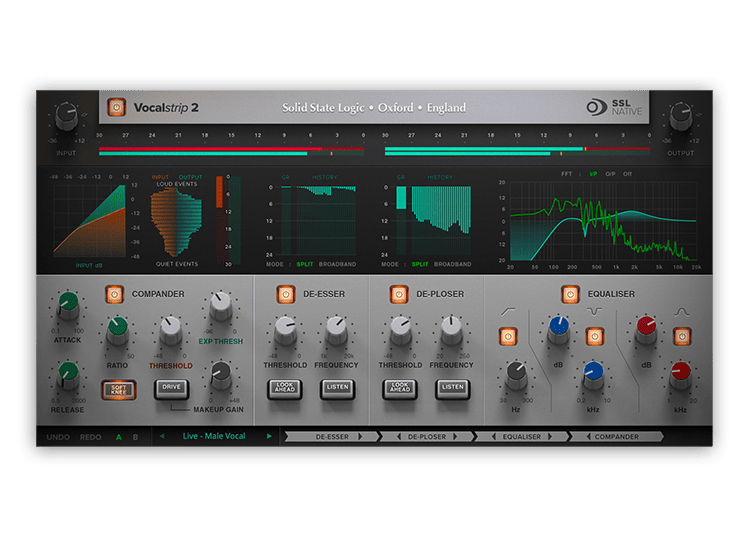Toggle the De-Ploser section power button
Image resolution: width=750 pixels, height=538 pixels.
pyautogui.click(x=399, y=294)
